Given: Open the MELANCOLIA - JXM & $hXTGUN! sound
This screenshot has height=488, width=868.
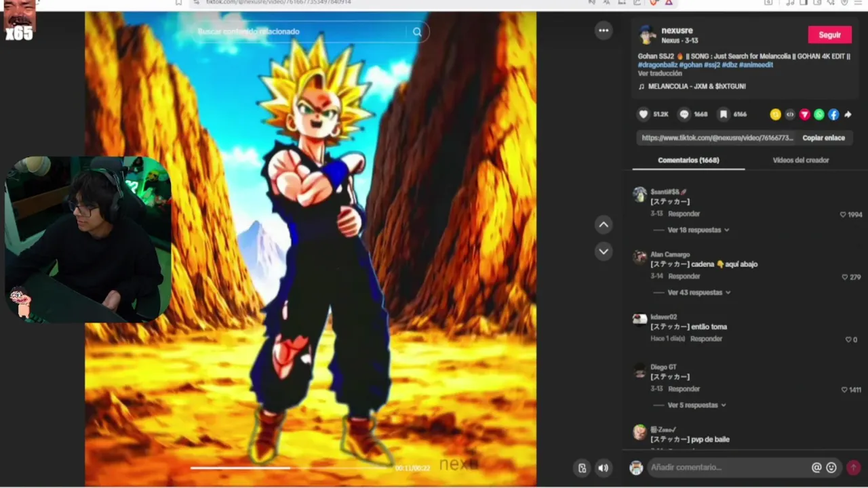Looking at the screenshot, I should (x=697, y=86).
